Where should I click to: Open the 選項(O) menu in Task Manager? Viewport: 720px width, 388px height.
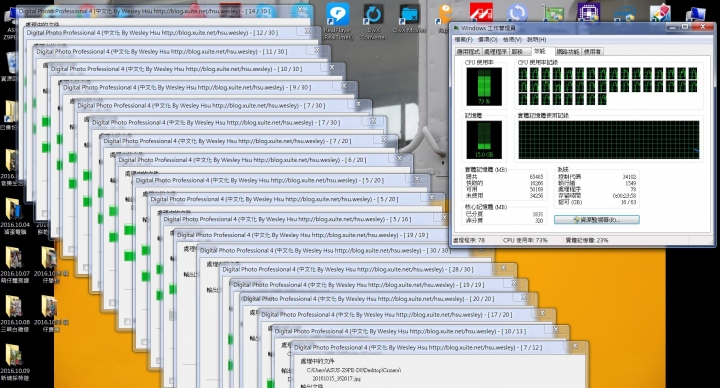[x=488, y=39]
